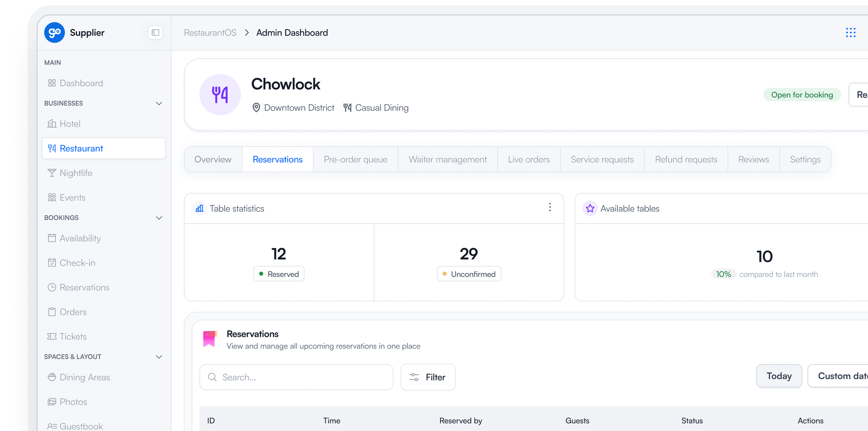Click the Nightlife cocktail glass icon
This screenshot has height=431, width=868.
pyautogui.click(x=52, y=173)
